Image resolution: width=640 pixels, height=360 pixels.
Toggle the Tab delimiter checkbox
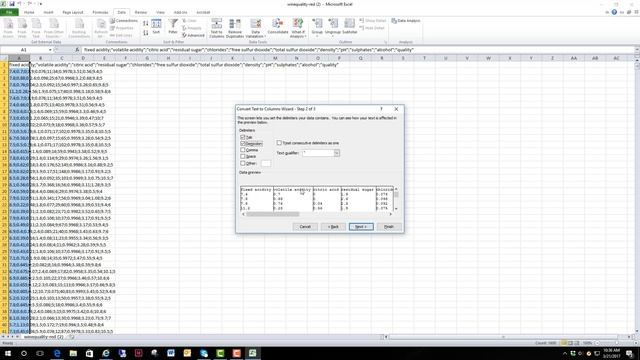point(243,137)
